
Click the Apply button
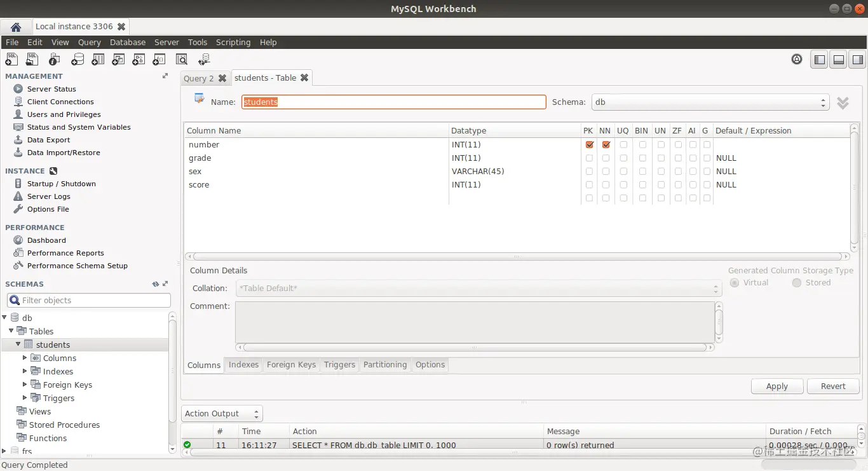coord(776,386)
